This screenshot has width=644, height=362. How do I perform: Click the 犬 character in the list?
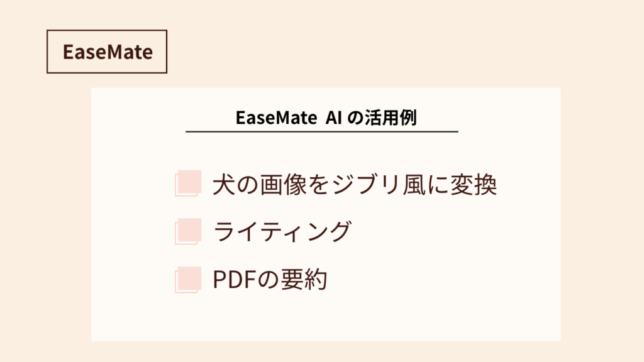pos(224,184)
